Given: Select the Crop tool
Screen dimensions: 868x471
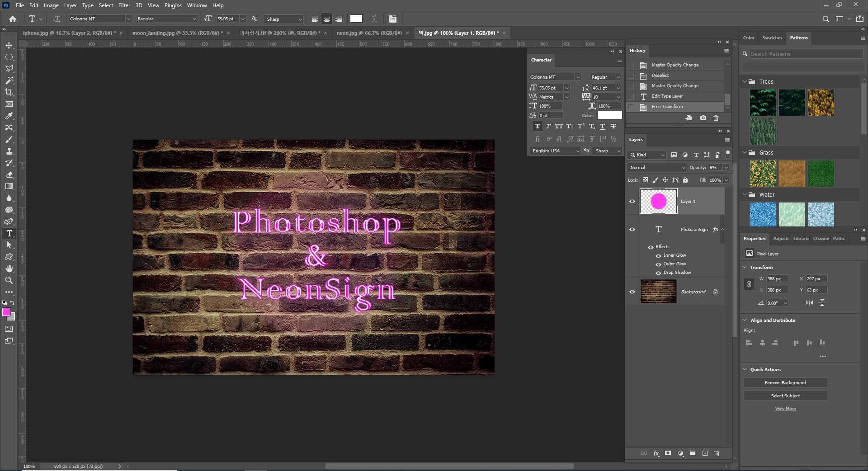Looking at the screenshot, I should 9,92.
